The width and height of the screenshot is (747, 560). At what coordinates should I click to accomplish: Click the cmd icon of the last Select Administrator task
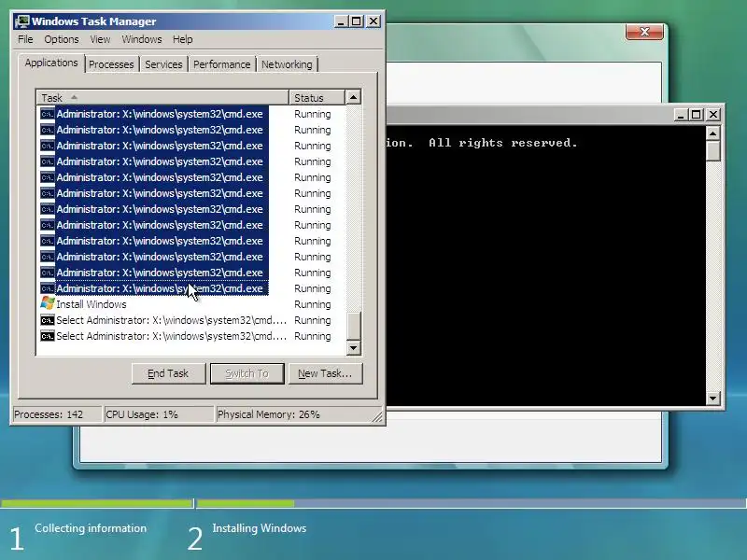tap(48, 336)
